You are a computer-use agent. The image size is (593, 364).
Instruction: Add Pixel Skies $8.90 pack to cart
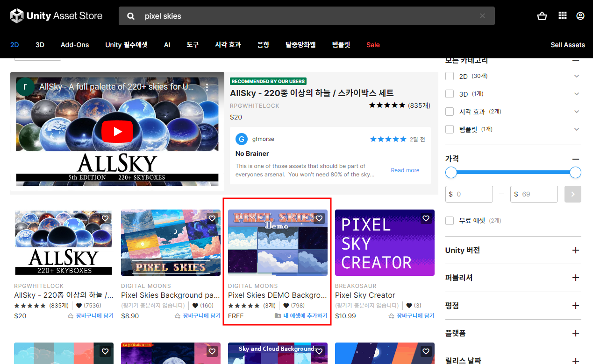(197, 316)
